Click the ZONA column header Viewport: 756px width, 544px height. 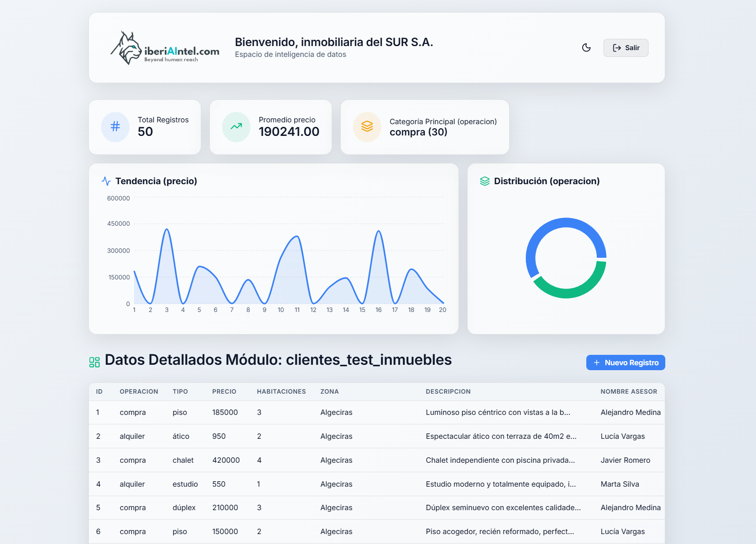pos(329,391)
